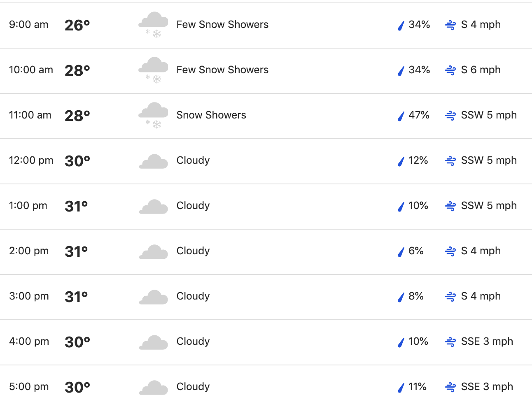Click the raindrop icon beside 47%

click(401, 116)
